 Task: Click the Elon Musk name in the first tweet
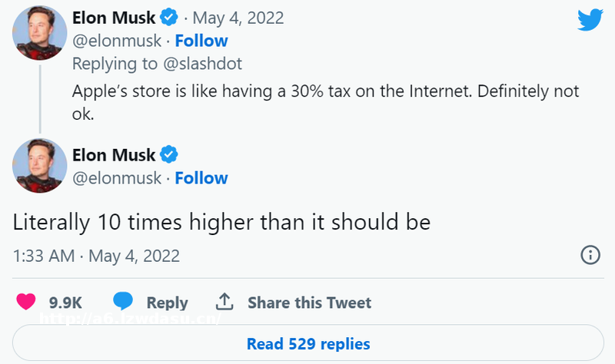pos(114,18)
